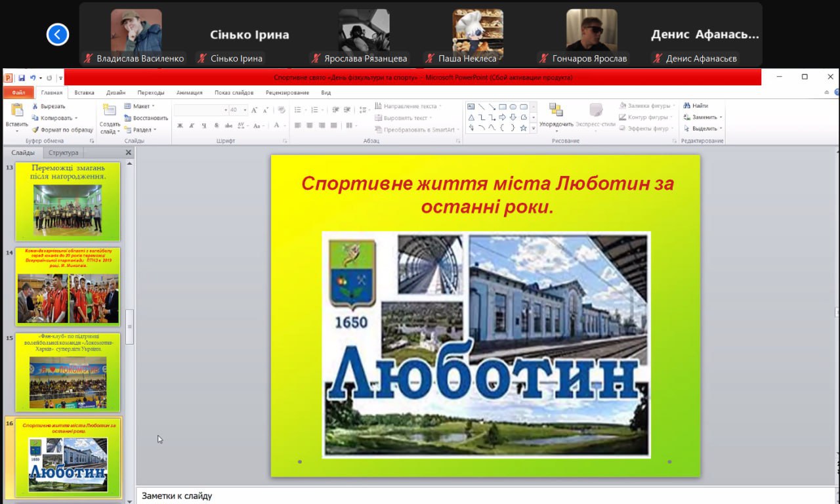The height and width of the screenshot is (504, 840).
Task: Click Cut (Вырезать) scissors icon
Action: pyautogui.click(x=35, y=106)
